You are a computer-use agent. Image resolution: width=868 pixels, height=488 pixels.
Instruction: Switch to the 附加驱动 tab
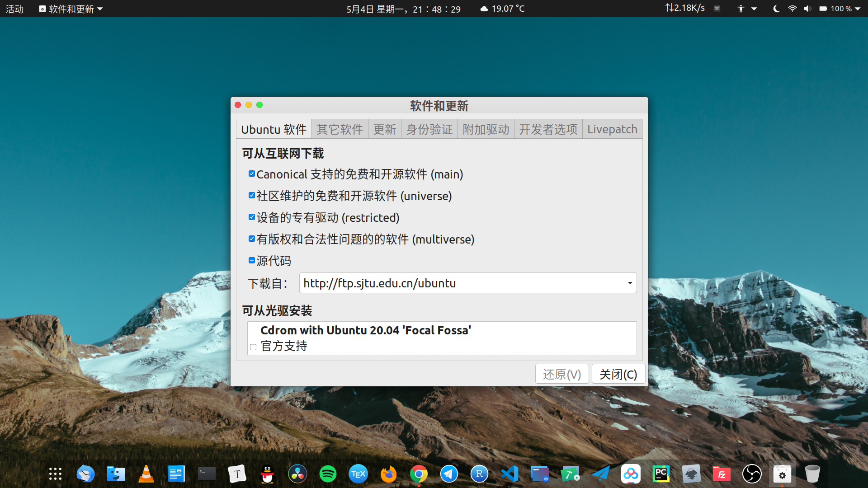[x=486, y=130]
